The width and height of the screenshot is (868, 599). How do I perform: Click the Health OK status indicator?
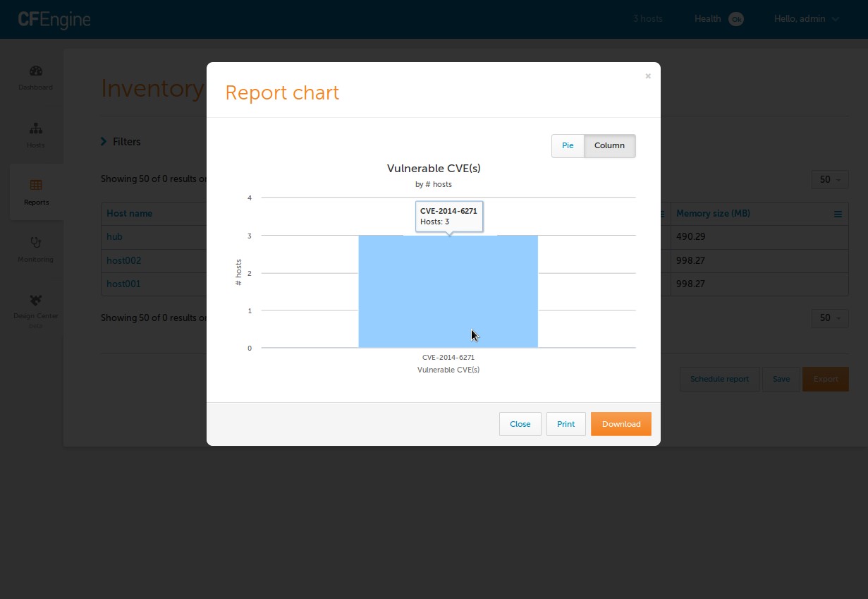point(719,19)
